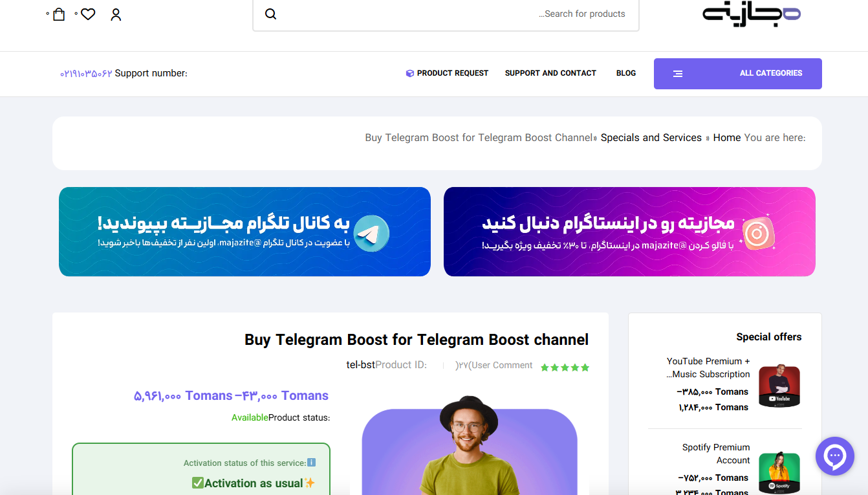868x495 pixels.
Task: Click the Instagram icon in the purple banner
Action: click(757, 232)
